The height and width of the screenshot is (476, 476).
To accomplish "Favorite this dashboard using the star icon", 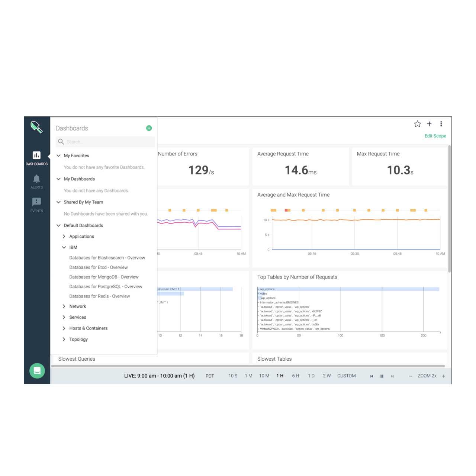I will click(417, 124).
